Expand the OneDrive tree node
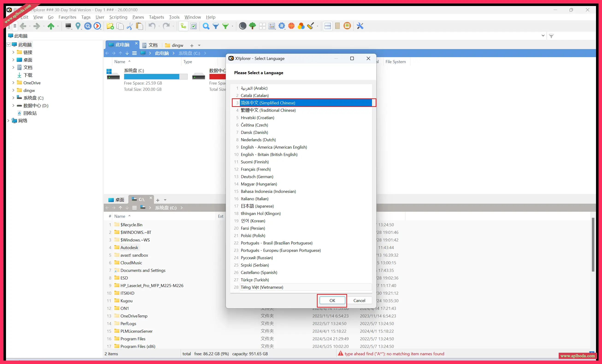The width and height of the screenshot is (602, 364). tap(13, 83)
